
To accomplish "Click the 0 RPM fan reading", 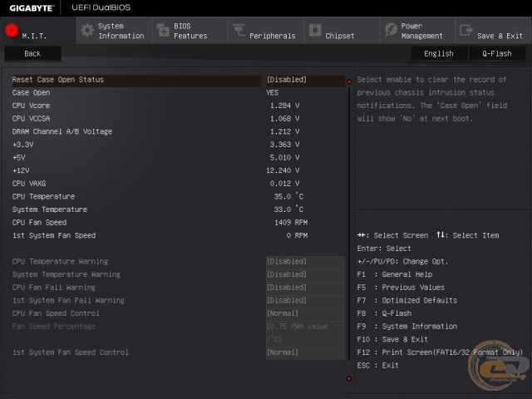I will pos(298,235).
